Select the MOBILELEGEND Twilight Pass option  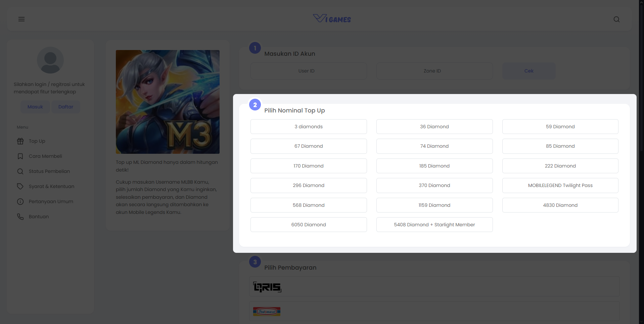pos(560,185)
